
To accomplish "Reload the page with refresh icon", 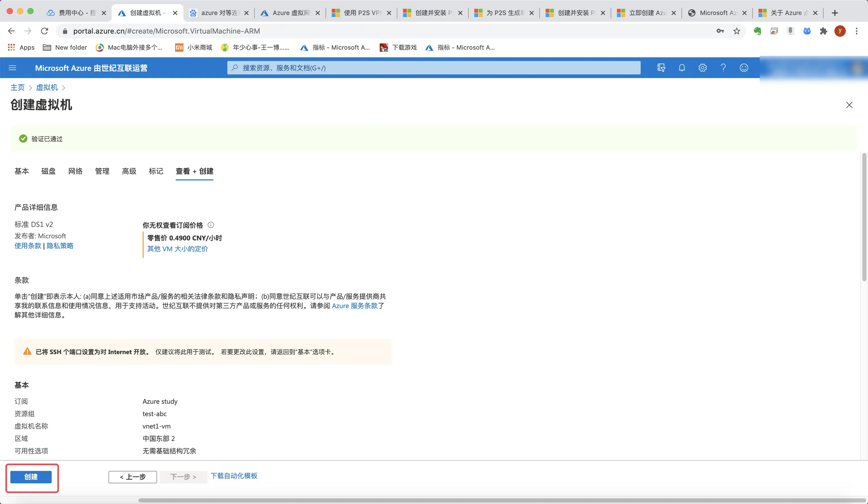I will point(44,31).
